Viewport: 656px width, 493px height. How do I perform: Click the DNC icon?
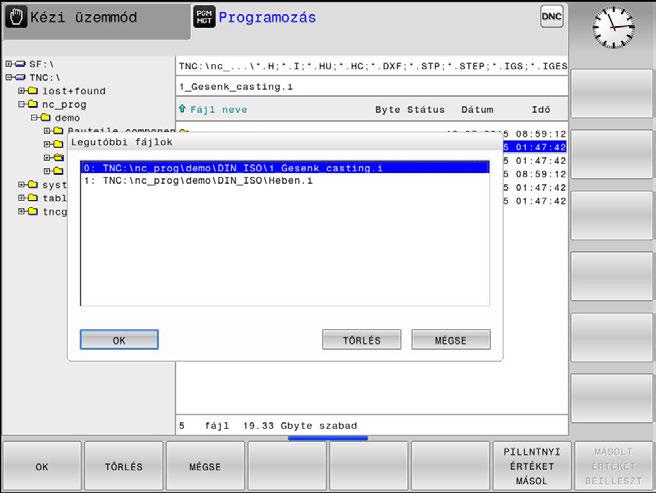click(x=551, y=17)
